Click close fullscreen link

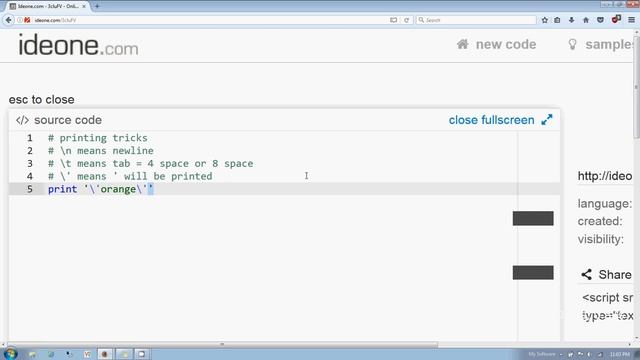491,120
